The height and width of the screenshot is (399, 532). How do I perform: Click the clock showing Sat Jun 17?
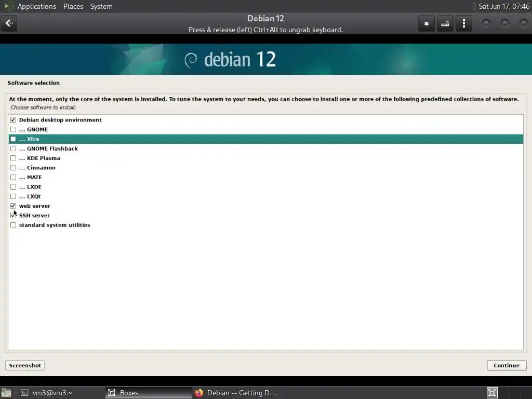click(x=504, y=6)
